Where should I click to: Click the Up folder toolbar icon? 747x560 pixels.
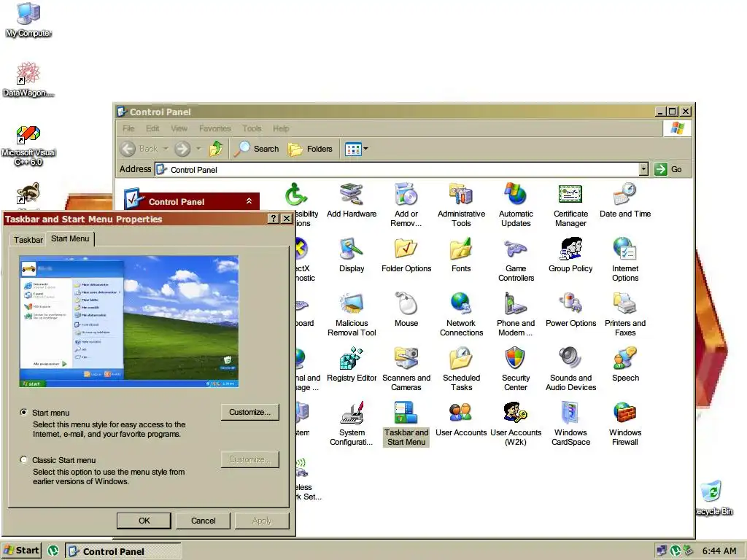click(216, 149)
